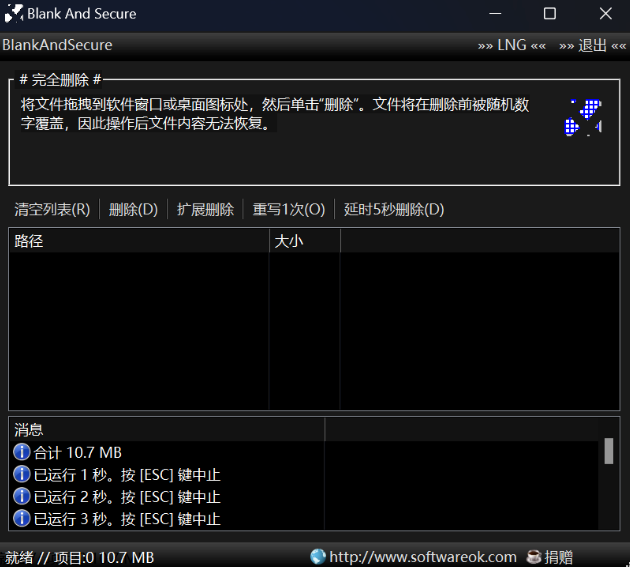
Task: Click the 消息 column header
Action: (x=166, y=430)
